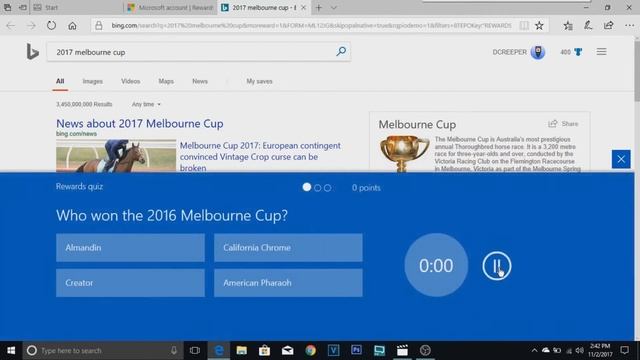
Task: Open the European contingent news article
Action: tap(260, 157)
